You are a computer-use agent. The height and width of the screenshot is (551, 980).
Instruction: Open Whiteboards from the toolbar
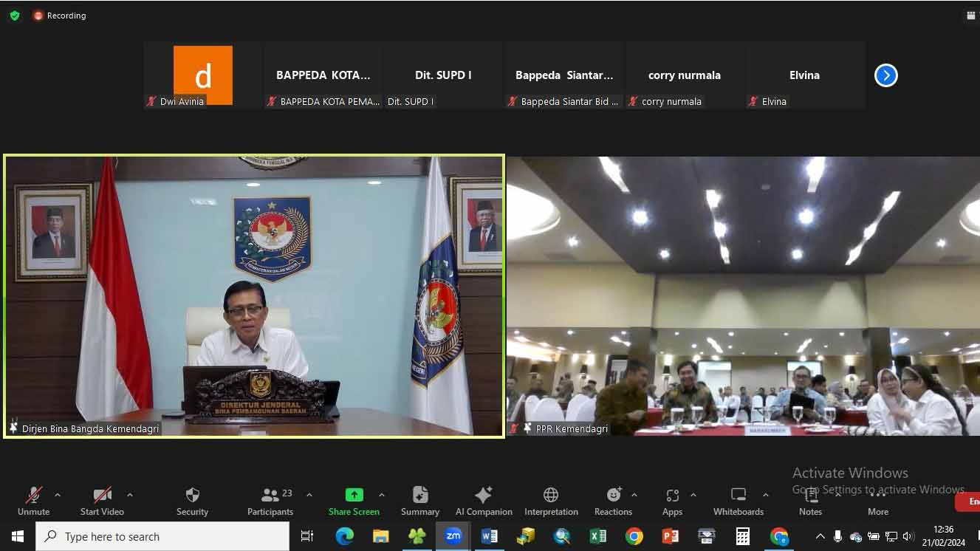738,500
